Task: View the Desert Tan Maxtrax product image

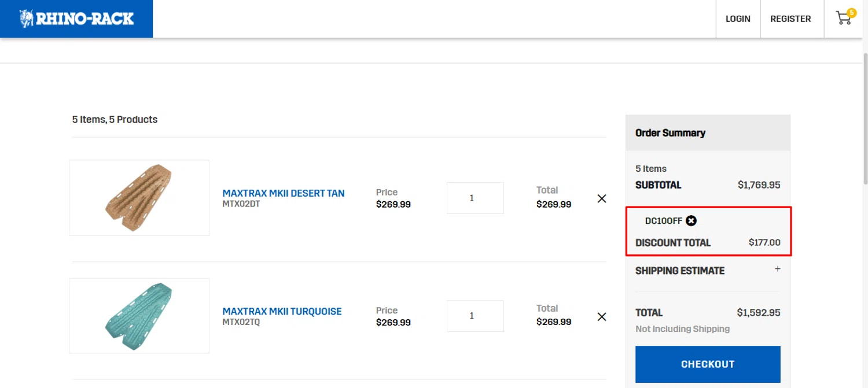Action: pyautogui.click(x=139, y=198)
